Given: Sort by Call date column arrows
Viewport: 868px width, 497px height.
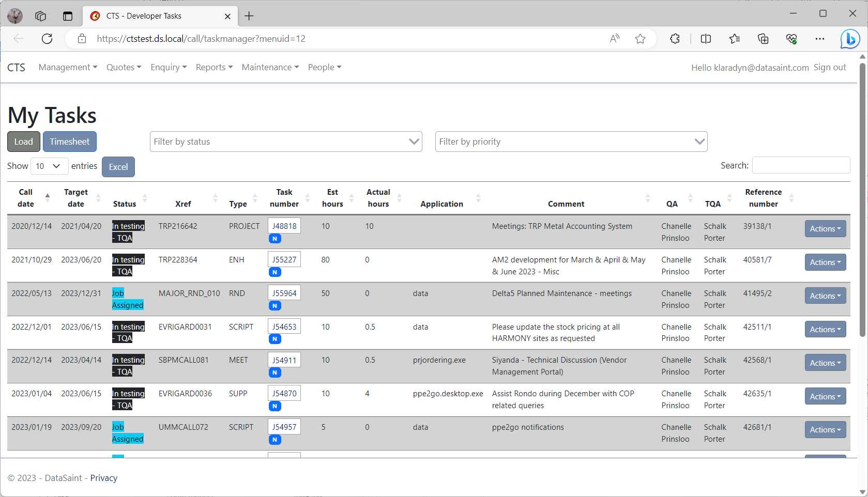Looking at the screenshot, I should pyautogui.click(x=48, y=198).
